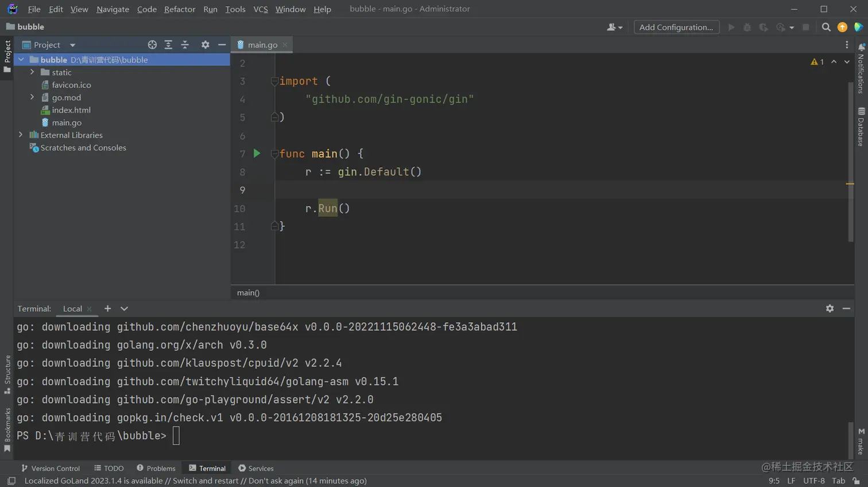The width and height of the screenshot is (868, 487).
Task: Click Add Configuration button
Action: click(676, 27)
